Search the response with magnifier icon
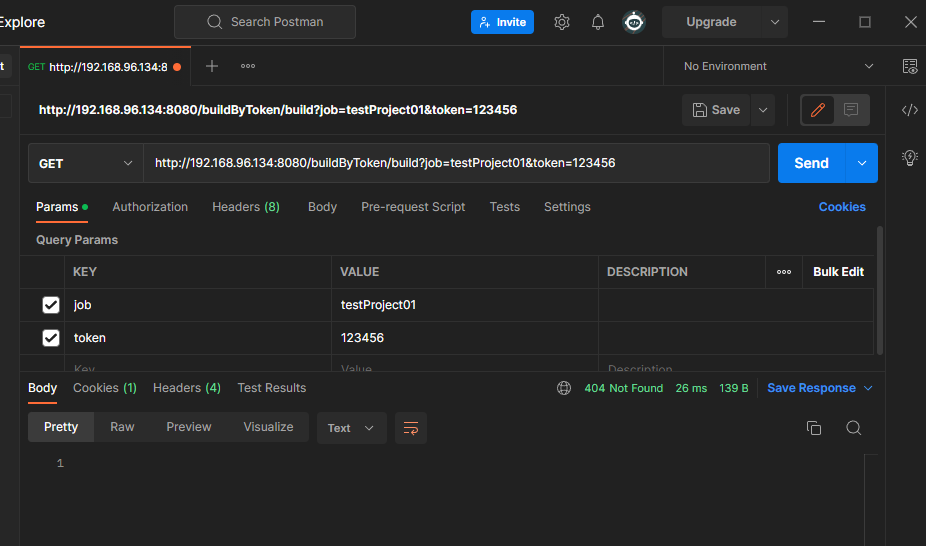 coord(853,428)
